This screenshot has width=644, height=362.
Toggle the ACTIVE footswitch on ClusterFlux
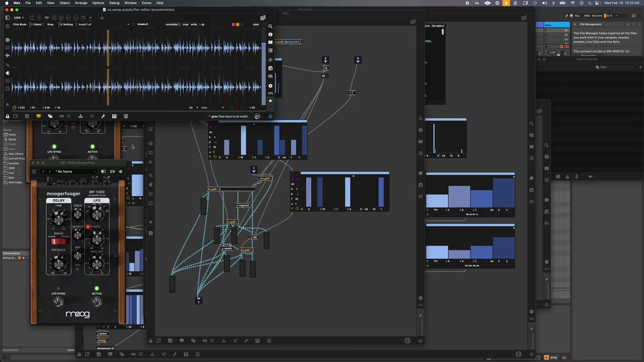point(97,302)
